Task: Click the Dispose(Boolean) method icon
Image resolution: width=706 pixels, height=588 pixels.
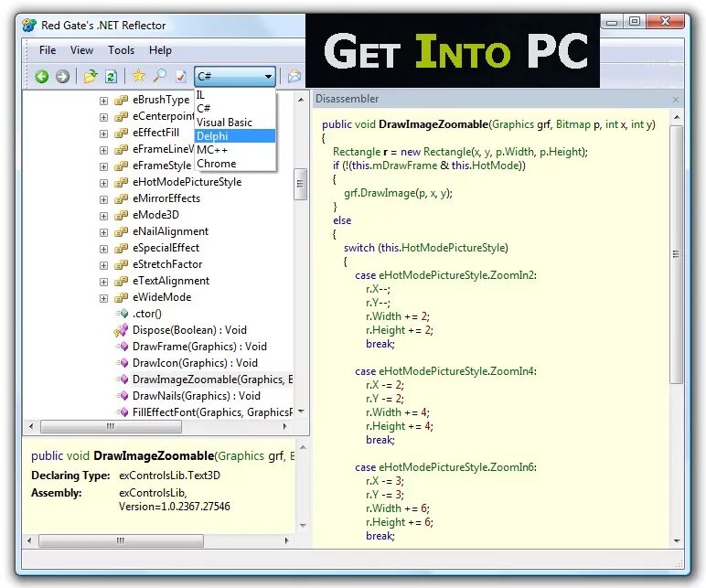Action: point(121,330)
